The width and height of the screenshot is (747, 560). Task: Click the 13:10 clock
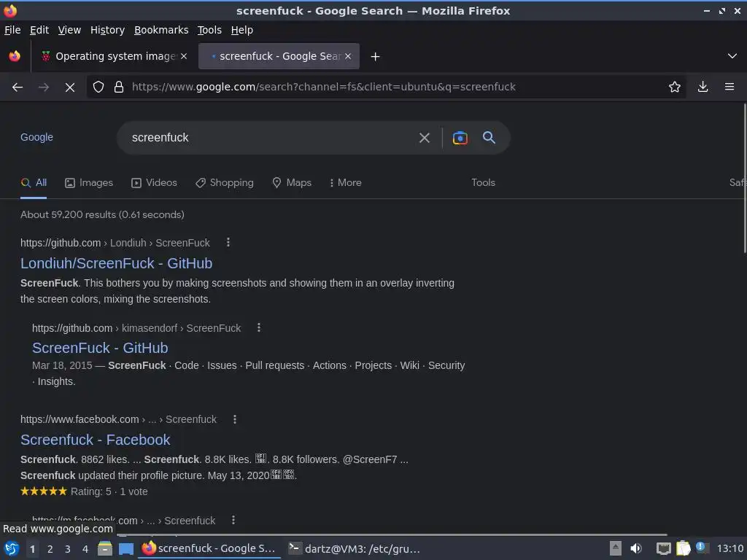(729, 549)
